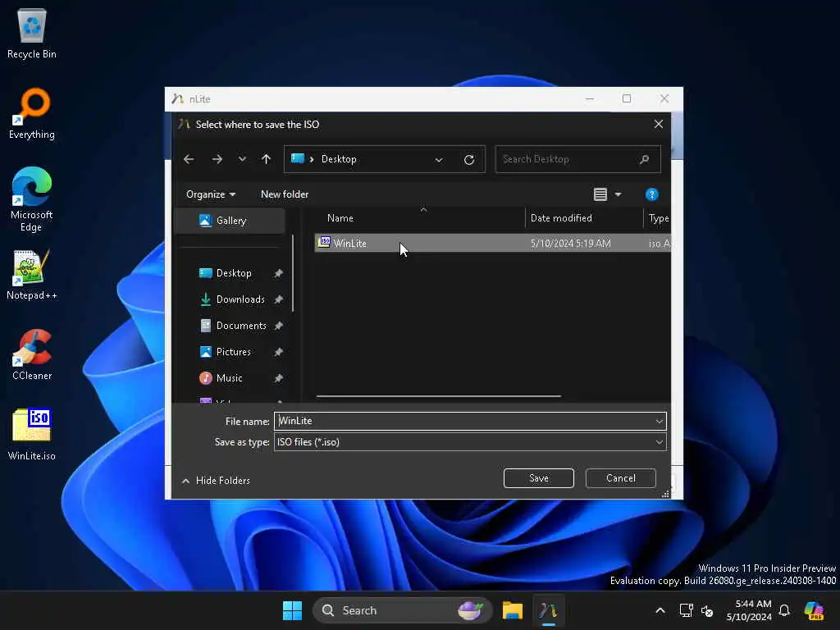840x630 pixels.
Task: Open clock showing 5:44 AM
Action: tap(749, 610)
